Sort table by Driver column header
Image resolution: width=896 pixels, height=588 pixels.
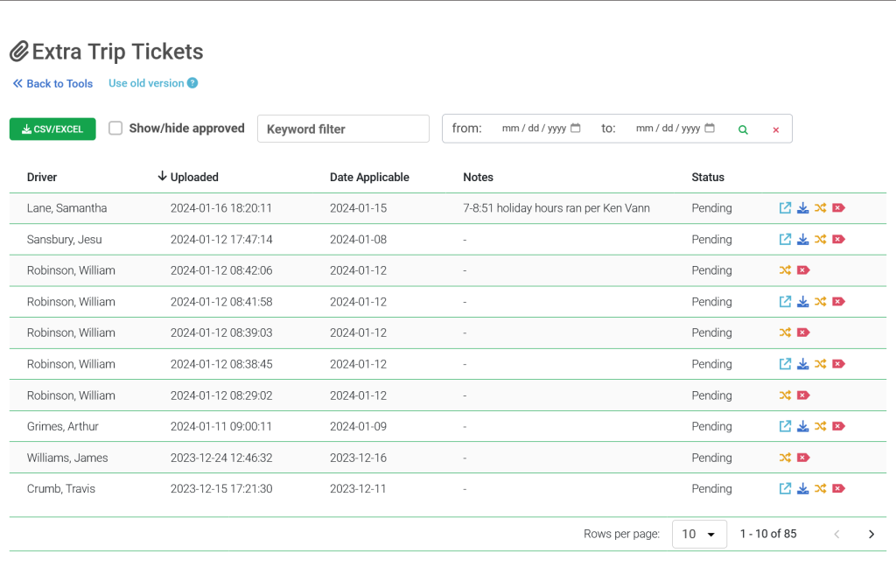click(x=42, y=177)
